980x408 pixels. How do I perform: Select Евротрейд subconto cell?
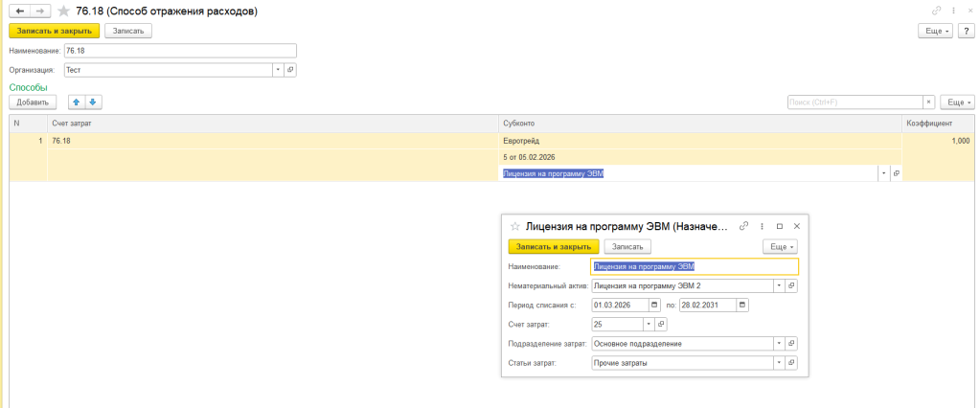(700, 141)
